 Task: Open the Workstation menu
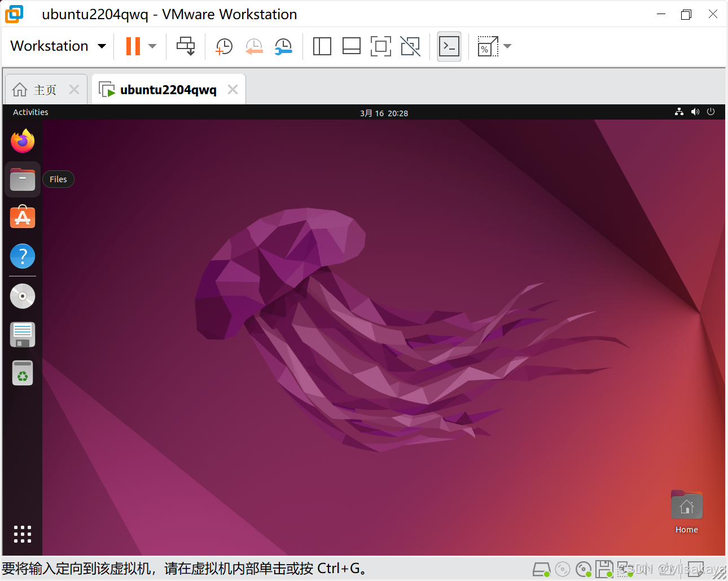pyautogui.click(x=58, y=46)
